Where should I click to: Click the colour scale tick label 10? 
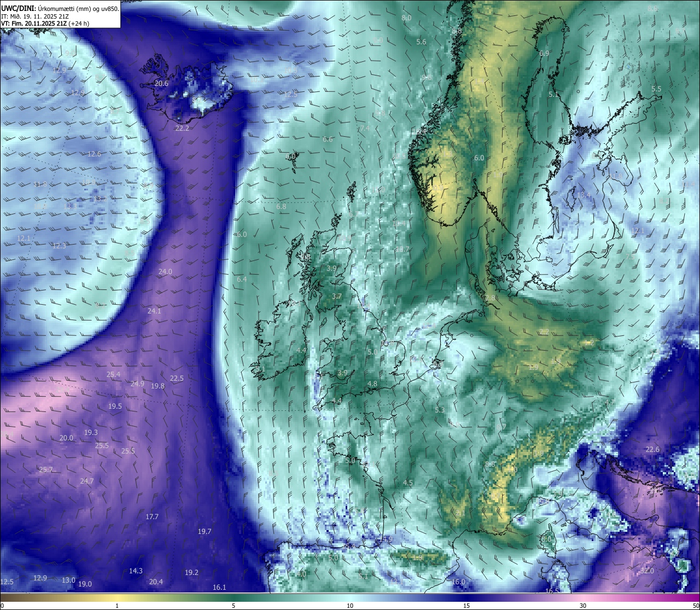point(350,606)
